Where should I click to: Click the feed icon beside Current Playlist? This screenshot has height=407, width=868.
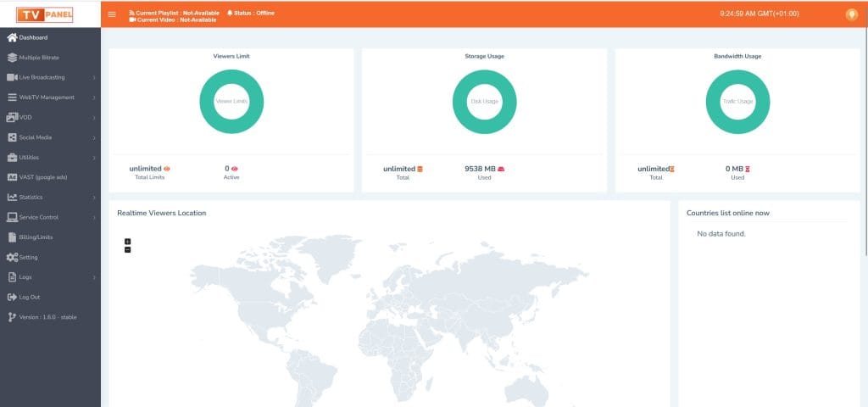131,13
